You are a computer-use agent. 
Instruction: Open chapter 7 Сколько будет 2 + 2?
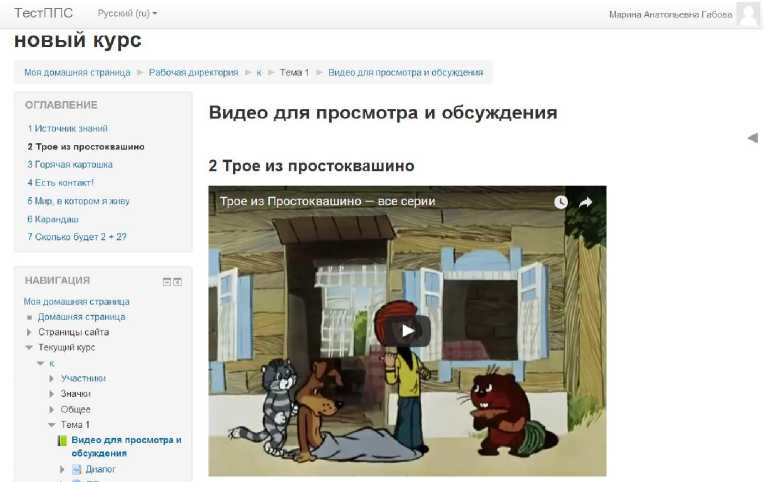pos(77,237)
